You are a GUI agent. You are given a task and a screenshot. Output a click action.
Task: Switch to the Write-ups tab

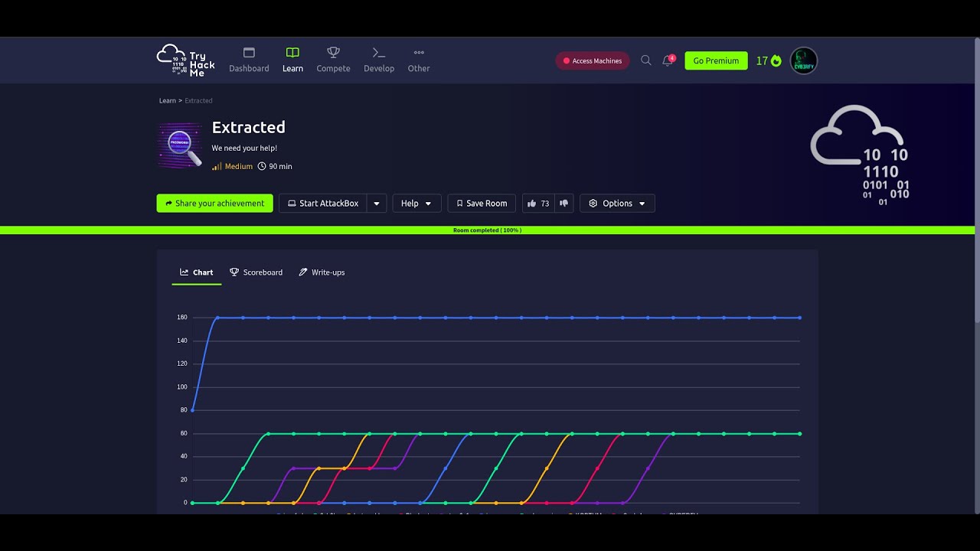[x=322, y=272]
